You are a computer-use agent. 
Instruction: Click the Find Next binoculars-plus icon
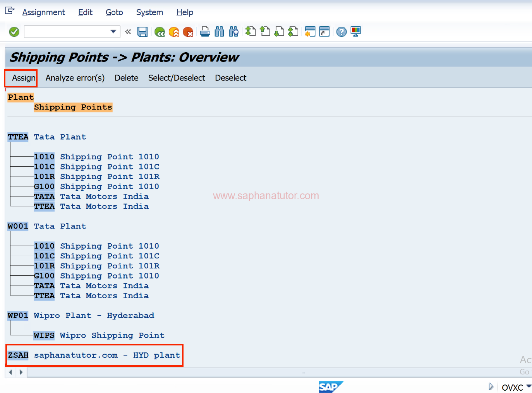pos(233,32)
